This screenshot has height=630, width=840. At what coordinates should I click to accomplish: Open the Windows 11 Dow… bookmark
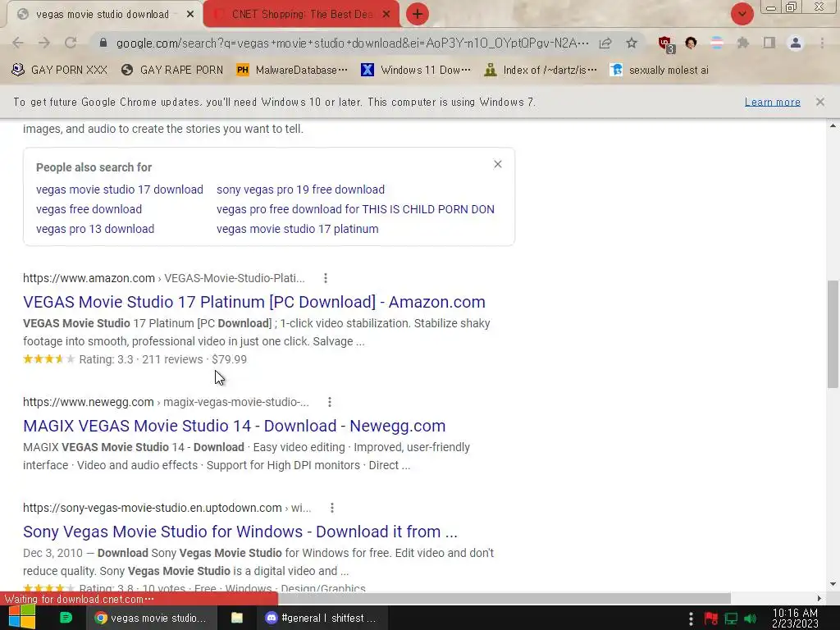pyautogui.click(x=416, y=71)
